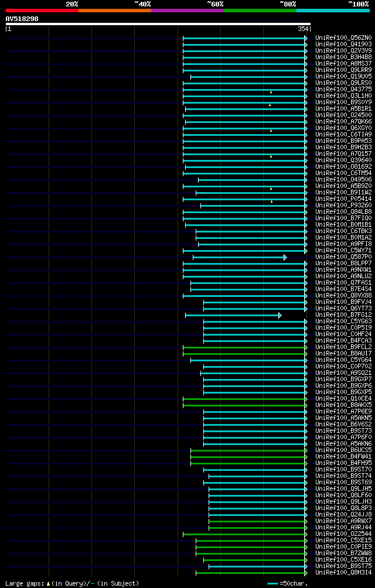Select the UniRef100_A9SQ21 label
This screenshot has height=588, width=375.
[343, 372]
